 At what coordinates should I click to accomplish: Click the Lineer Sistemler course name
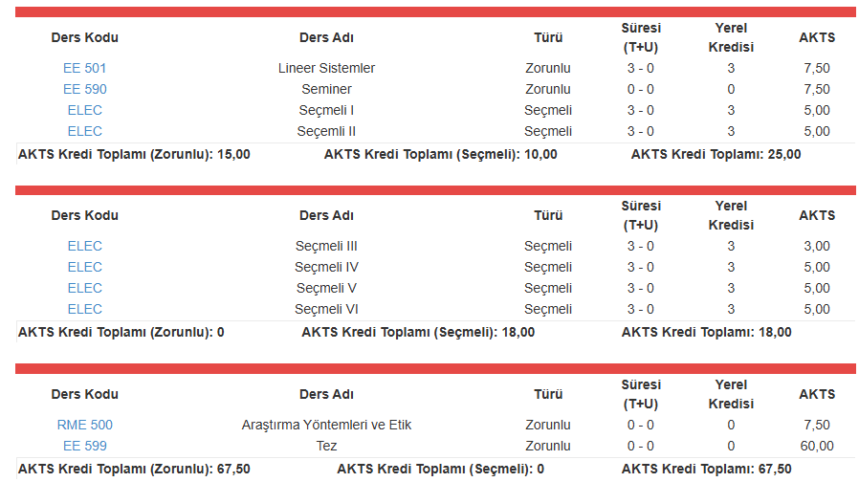326,68
